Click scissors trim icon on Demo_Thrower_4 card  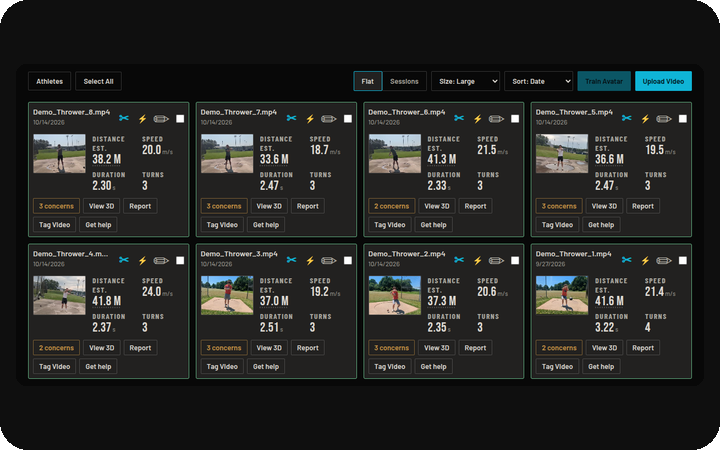click(x=124, y=260)
